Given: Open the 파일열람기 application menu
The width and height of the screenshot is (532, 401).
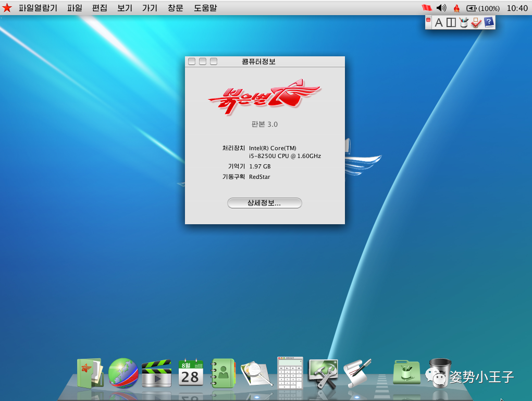Looking at the screenshot, I should pyautogui.click(x=38, y=8).
